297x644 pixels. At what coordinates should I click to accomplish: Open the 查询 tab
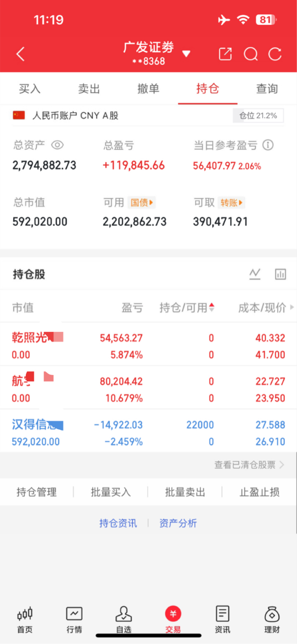(267, 89)
